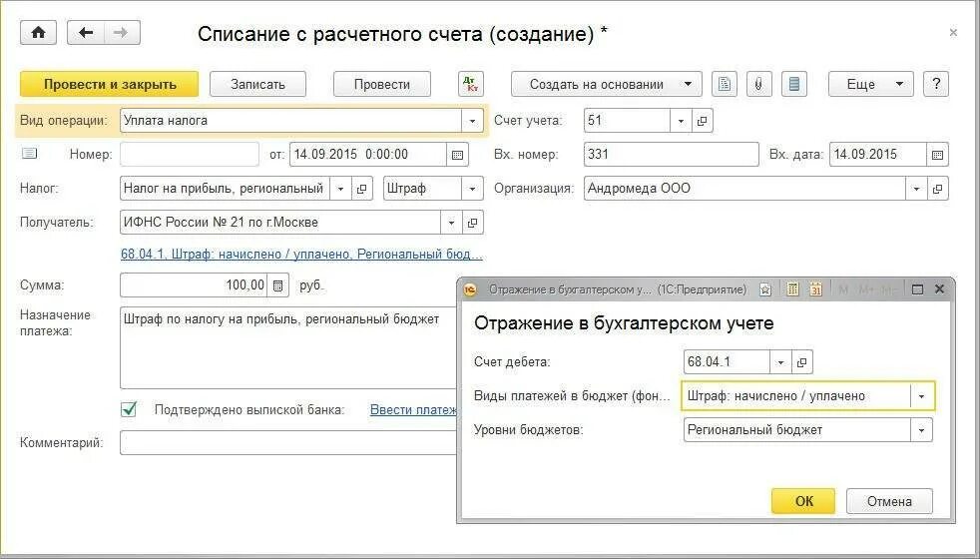The height and width of the screenshot is (559, 980).
Task: Click the Сумма field showing 100,00
Action: [194, 285]
